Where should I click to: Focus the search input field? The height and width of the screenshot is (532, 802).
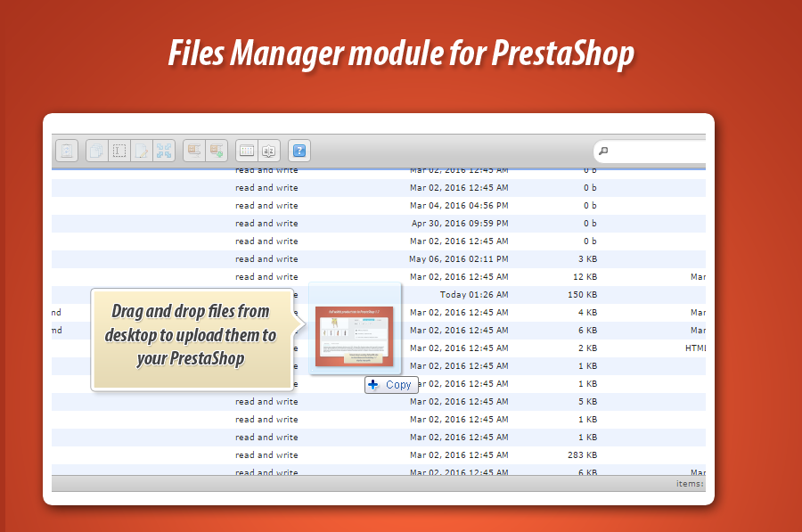659,151
